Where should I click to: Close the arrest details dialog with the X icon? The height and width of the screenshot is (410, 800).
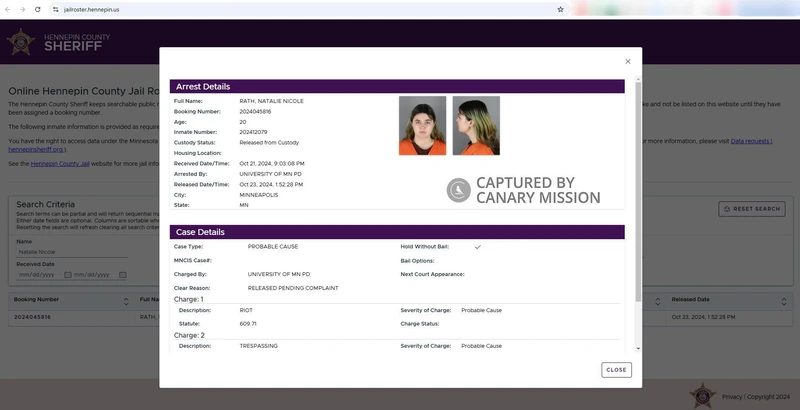[628, 61]
